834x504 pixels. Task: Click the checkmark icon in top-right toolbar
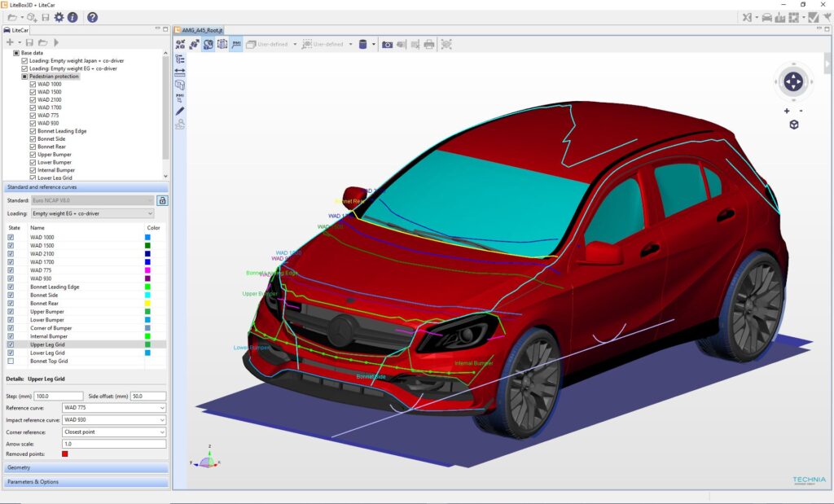pos(814,18)
